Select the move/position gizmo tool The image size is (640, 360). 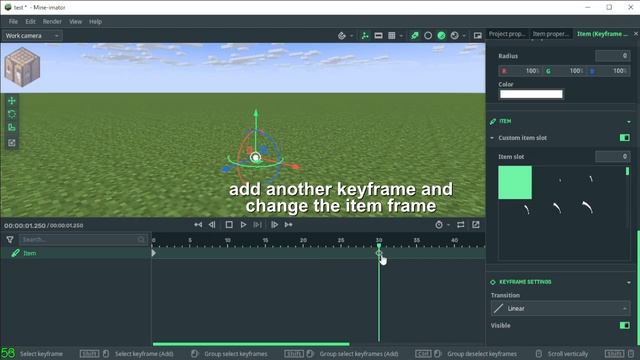[x=12, y=100]
